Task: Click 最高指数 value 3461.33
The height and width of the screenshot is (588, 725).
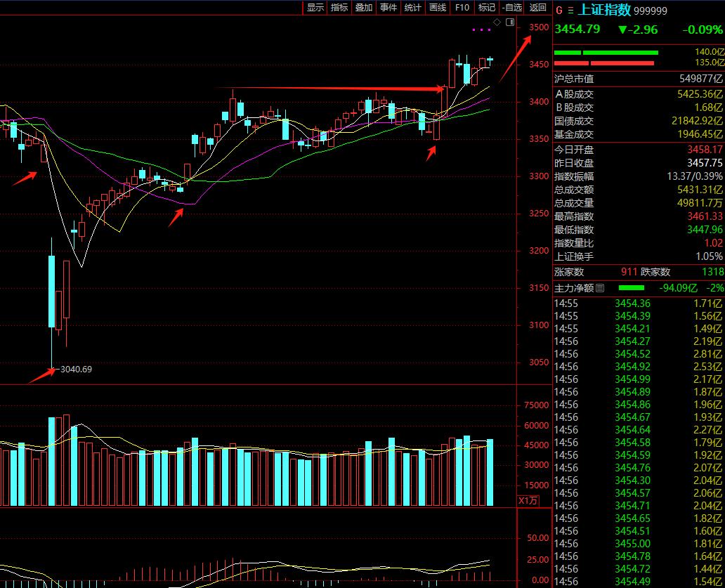Action: click(x=705, y=217)
